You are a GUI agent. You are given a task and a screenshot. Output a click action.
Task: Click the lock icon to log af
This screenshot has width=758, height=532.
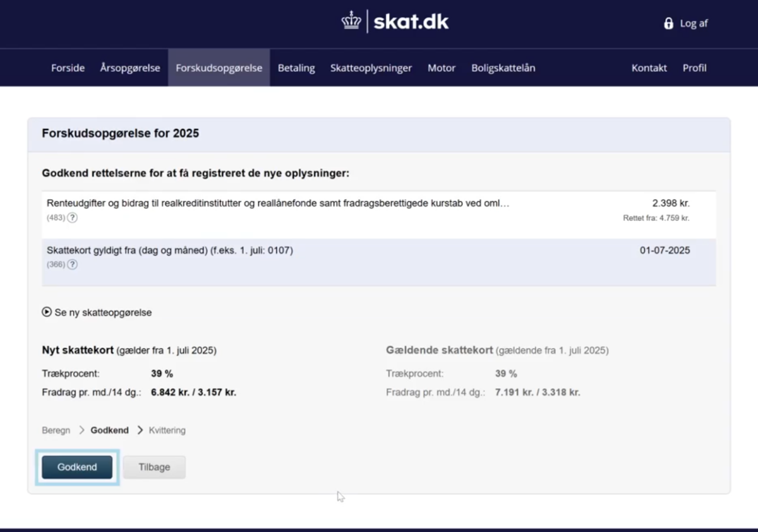[x=668, y=23]
